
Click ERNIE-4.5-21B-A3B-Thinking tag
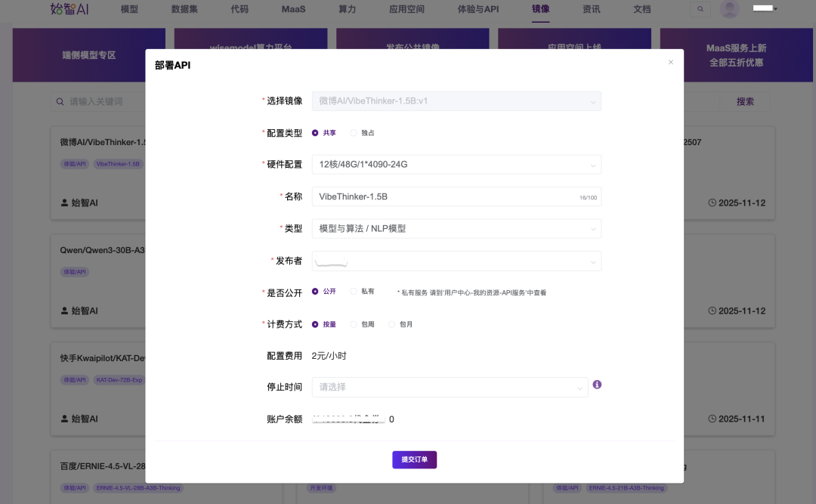[626, 488]
